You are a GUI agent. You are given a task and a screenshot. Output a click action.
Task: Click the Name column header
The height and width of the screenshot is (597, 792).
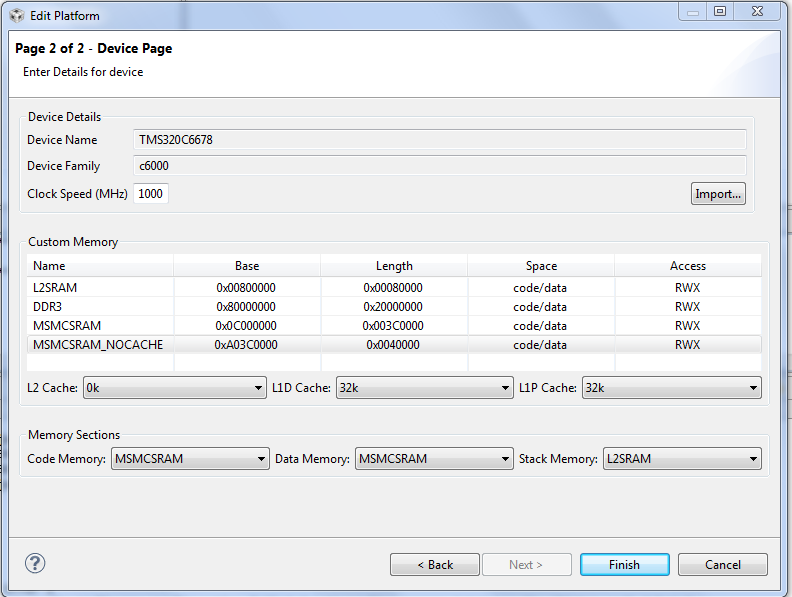click(100, 266)
